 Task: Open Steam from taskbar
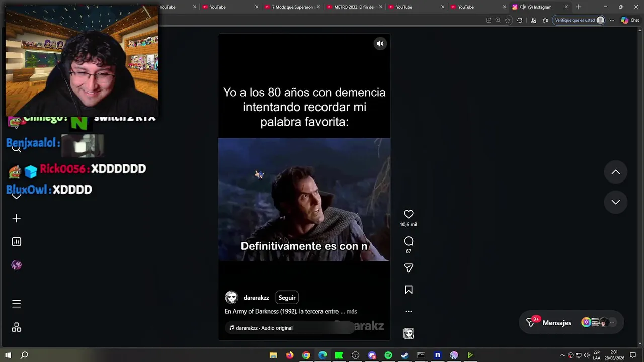[x=405, y=355]
